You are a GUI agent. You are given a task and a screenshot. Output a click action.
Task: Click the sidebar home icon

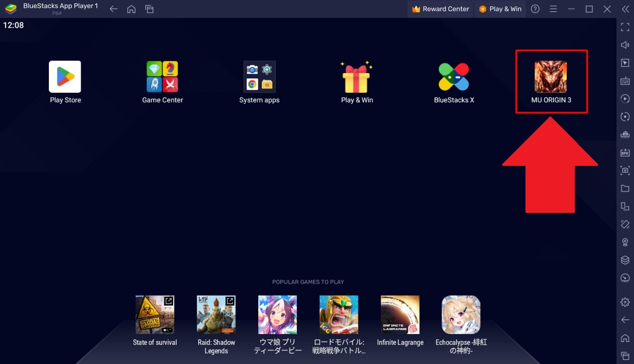[625, 338]
